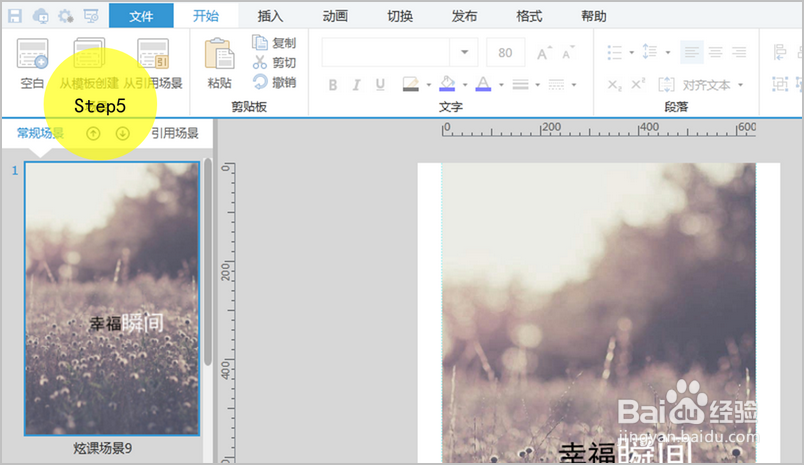This screenshot has width=804, height=465.
Task: Expand highlight color dropdown arrow
Action: 429,85
